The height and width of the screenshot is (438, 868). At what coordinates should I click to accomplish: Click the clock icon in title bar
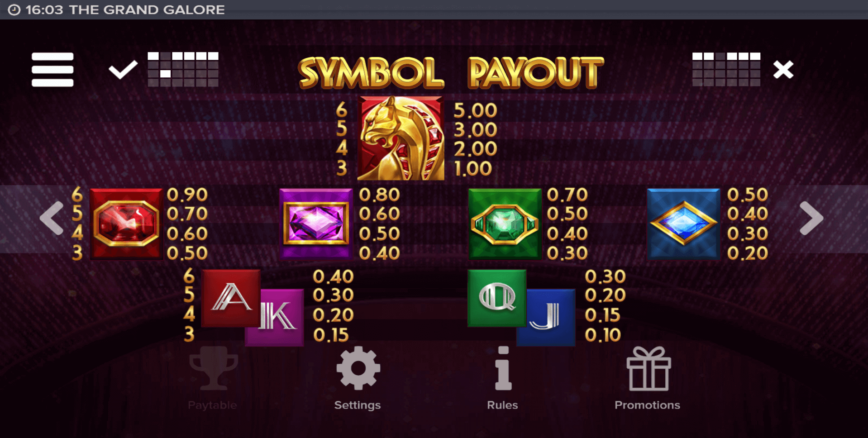click(14, 10)
